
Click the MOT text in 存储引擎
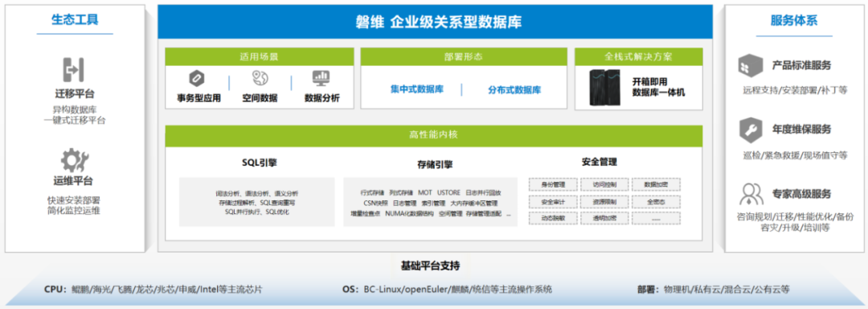[x=425, y=192]
